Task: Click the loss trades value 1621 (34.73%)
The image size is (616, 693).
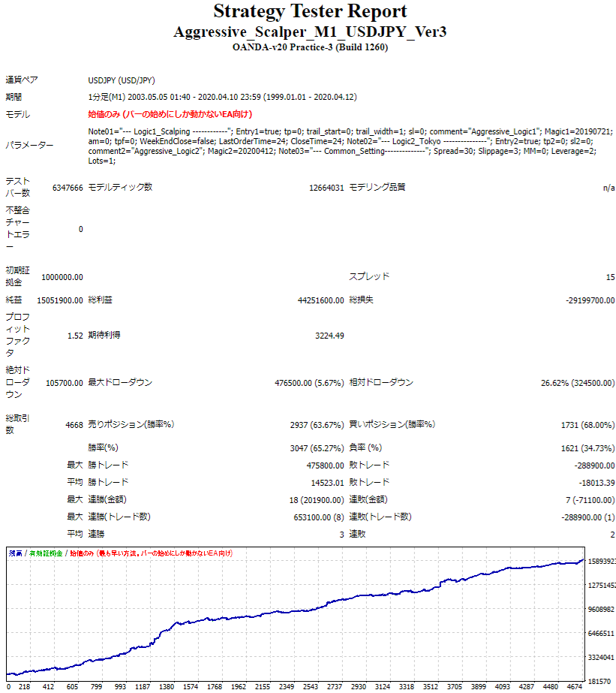Action: coord(587,448)
